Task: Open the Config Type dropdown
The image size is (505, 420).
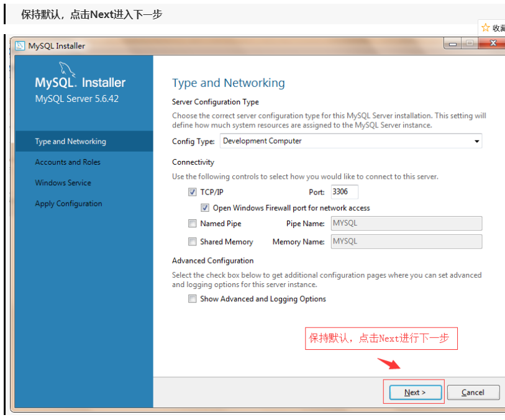Action: (x=351, y=141)
